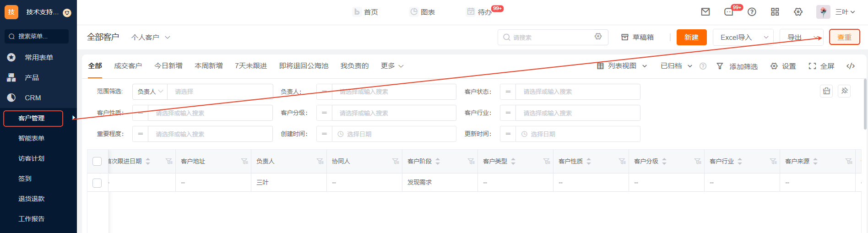Click the search box settings icon
Screen dimensions: 868x233
click(x=598, y=37)
